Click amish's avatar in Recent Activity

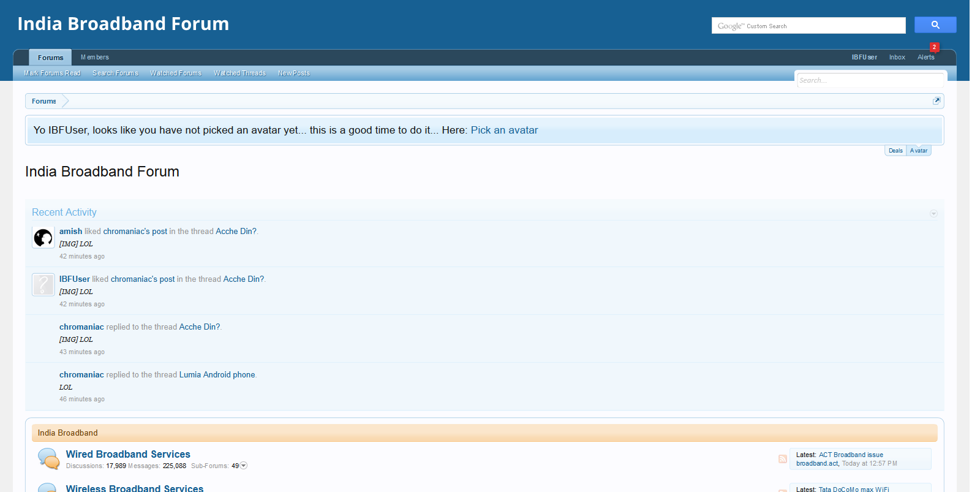(43, 237)
